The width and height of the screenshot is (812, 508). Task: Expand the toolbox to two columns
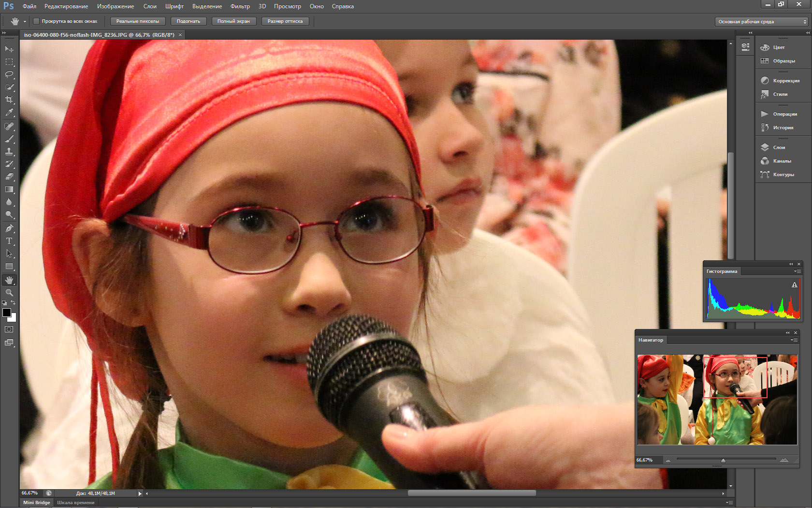click(x=4, y=33)
